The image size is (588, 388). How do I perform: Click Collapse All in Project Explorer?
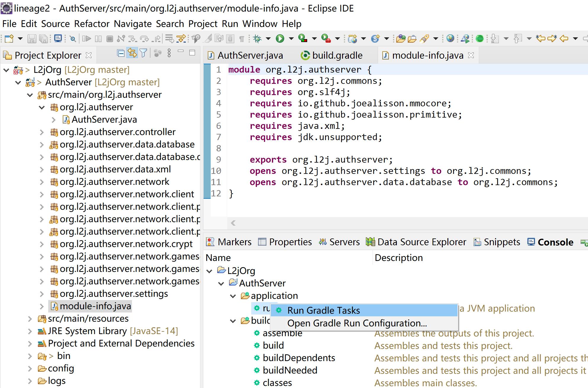pyautogui.click(x=121, y=53)
